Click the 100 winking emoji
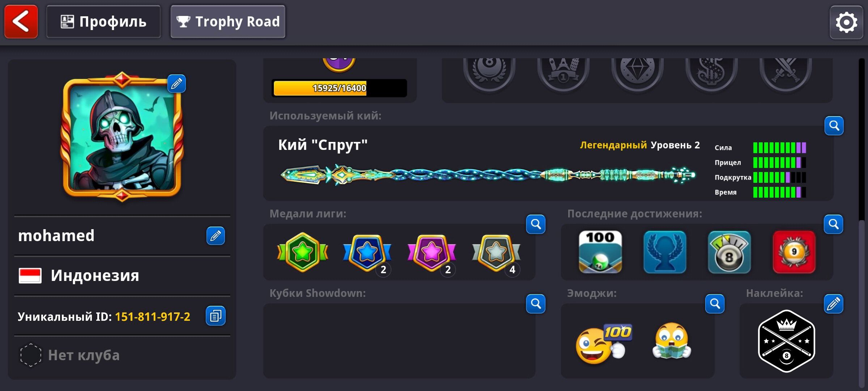This screenshot has height=391, width=868. tap(603, 343)
